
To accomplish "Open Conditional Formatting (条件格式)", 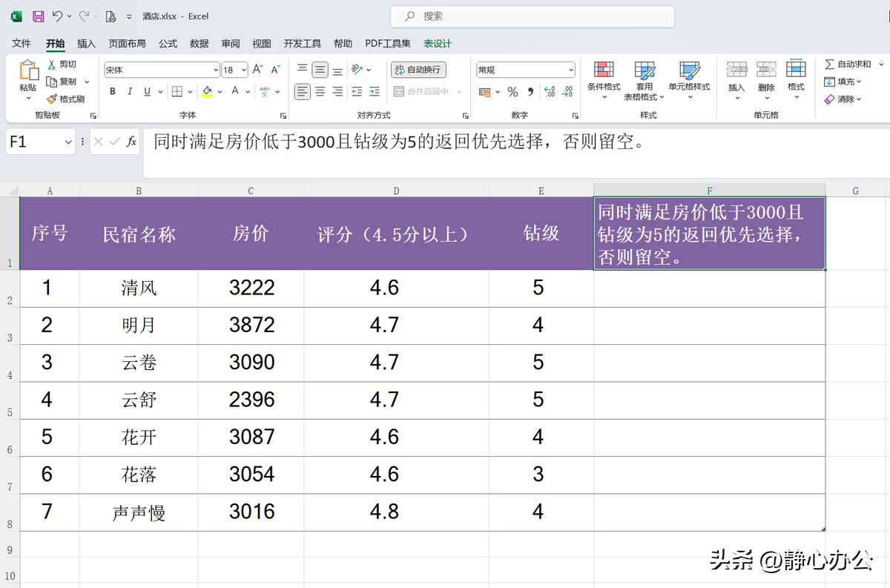I will (604, 80).
